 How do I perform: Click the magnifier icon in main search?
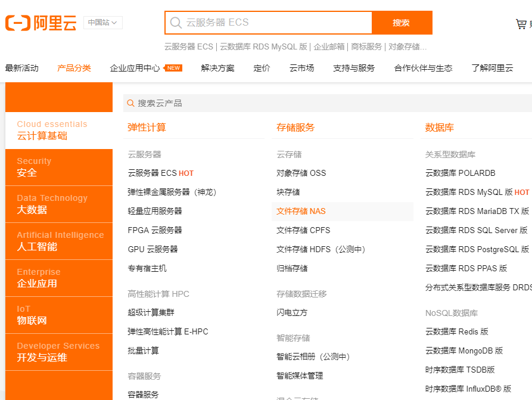coord(176,23)
